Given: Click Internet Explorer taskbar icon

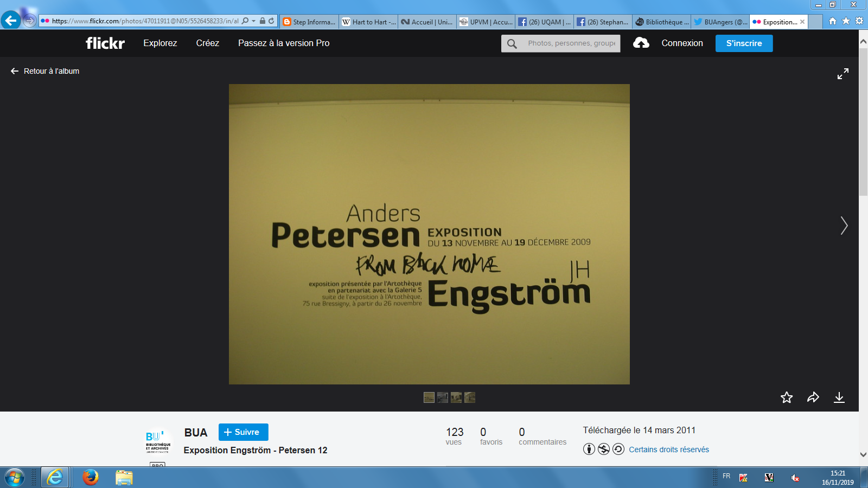Looking at the screenshot, I should coord(54,477).
